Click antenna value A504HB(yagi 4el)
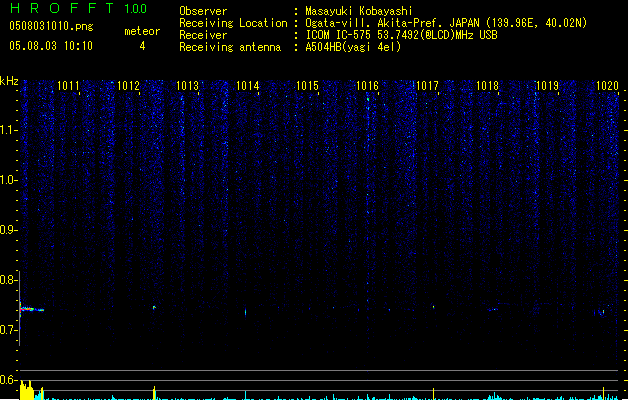Viewport: 629px width, 400px height. (353, 47)
